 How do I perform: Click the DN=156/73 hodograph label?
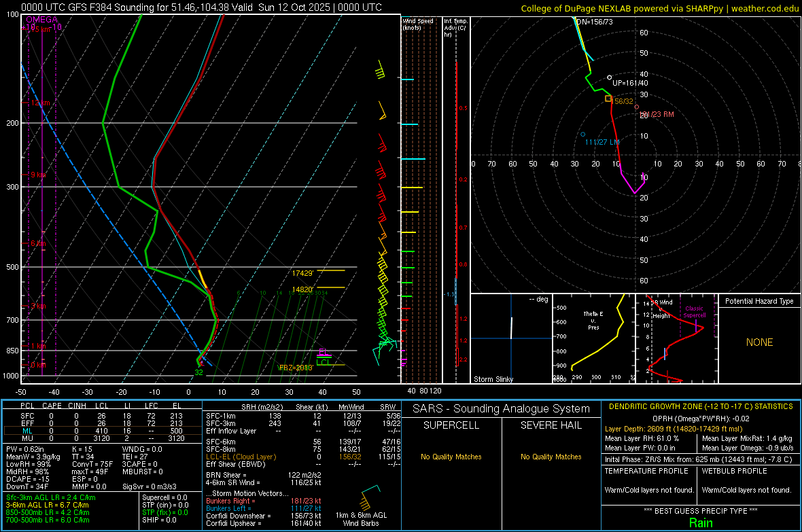594,22
